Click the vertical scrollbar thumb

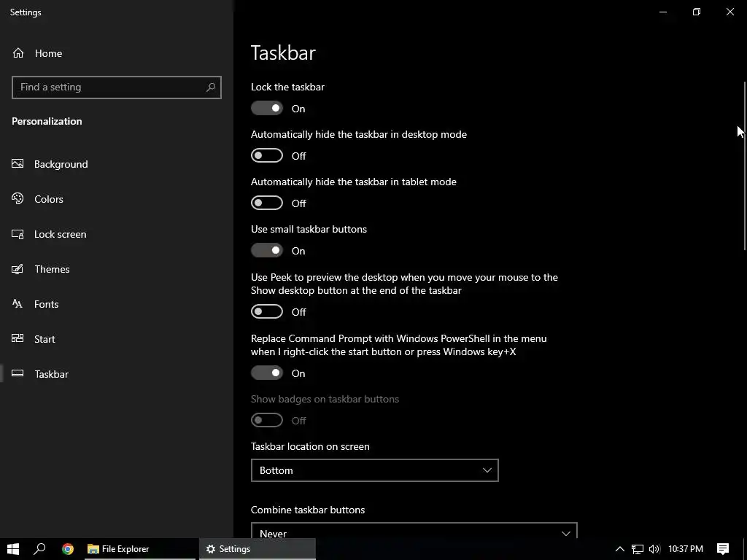[745, 166]
